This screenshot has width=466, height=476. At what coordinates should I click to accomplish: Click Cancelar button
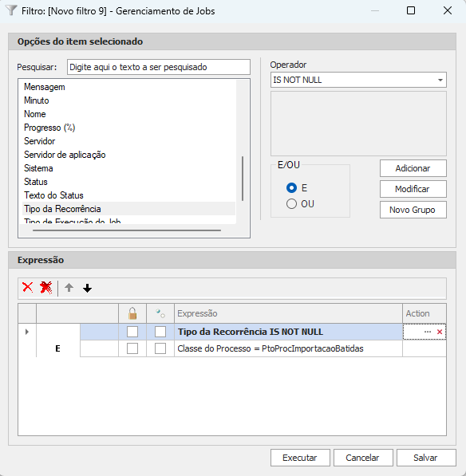click(363, 458)
